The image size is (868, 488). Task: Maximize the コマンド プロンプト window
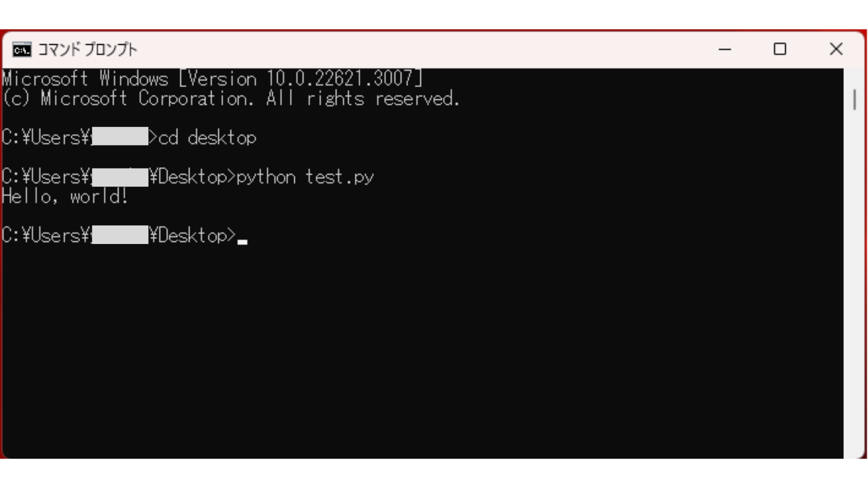point(780,49)
